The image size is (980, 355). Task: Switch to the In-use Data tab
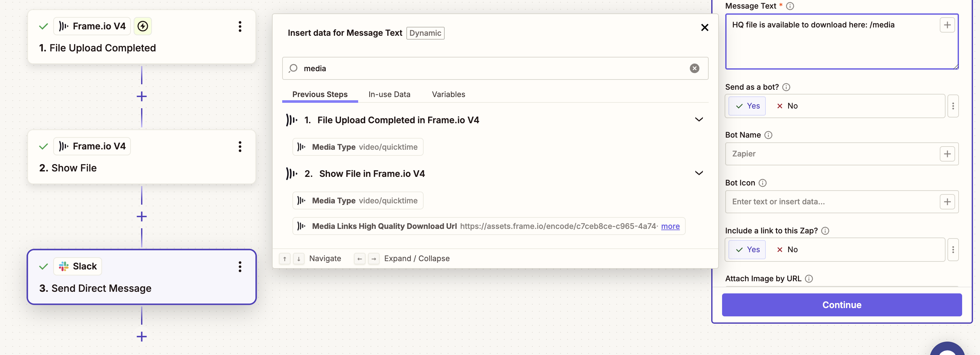(x=389, y=94)
